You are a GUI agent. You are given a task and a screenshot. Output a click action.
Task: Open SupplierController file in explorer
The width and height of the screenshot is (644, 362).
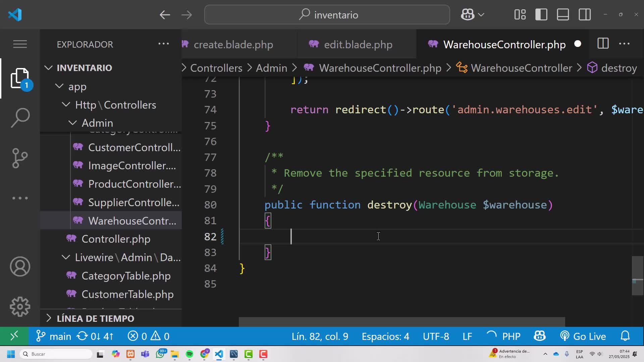pyautogui.click(x=111, y=202)
